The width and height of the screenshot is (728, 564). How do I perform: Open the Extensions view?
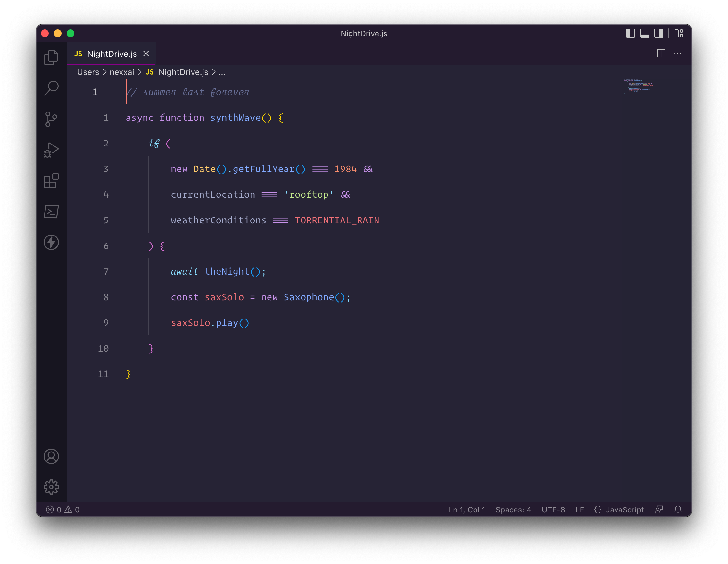tap(51, 181)
